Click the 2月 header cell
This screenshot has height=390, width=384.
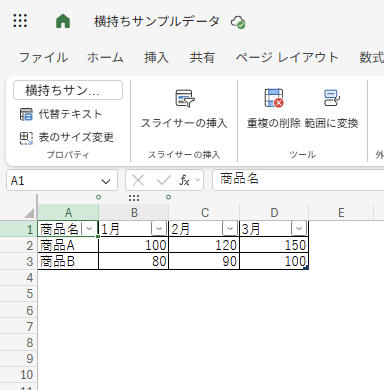pos(204,229)
